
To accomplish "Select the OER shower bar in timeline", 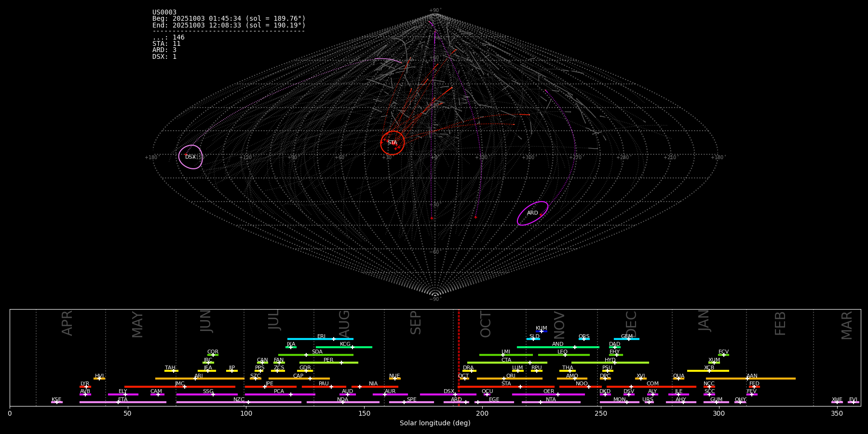I will coord(548,394).
